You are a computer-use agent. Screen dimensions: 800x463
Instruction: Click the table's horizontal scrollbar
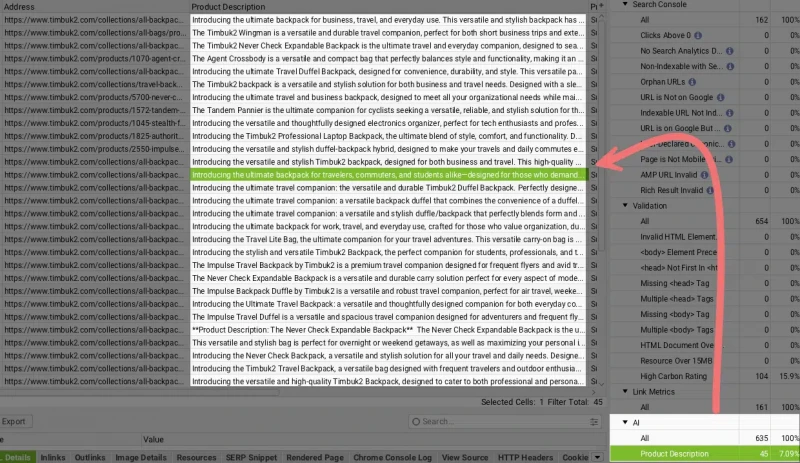pyautogui.click(x=140, y=393)
